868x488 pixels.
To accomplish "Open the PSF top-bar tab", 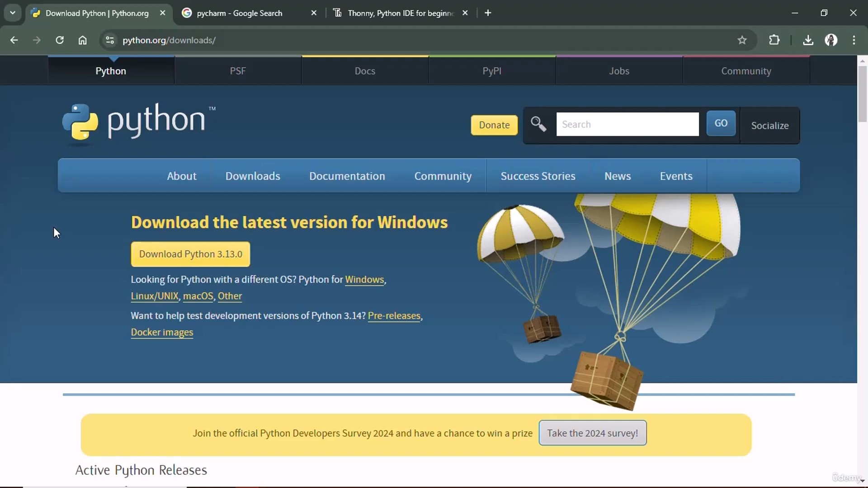I will (238, 71).
